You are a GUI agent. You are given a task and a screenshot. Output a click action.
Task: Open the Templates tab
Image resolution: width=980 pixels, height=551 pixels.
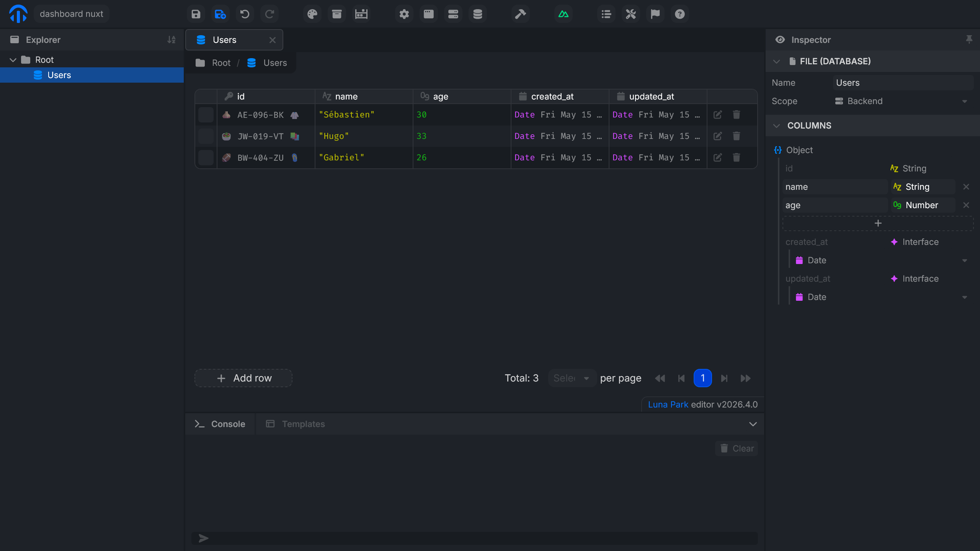coord(296,424)
